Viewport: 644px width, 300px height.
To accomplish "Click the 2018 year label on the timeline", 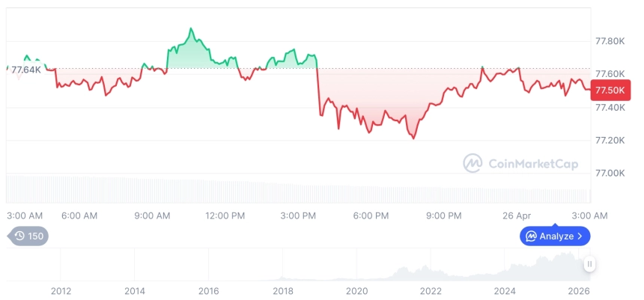I will pos(283,291).
